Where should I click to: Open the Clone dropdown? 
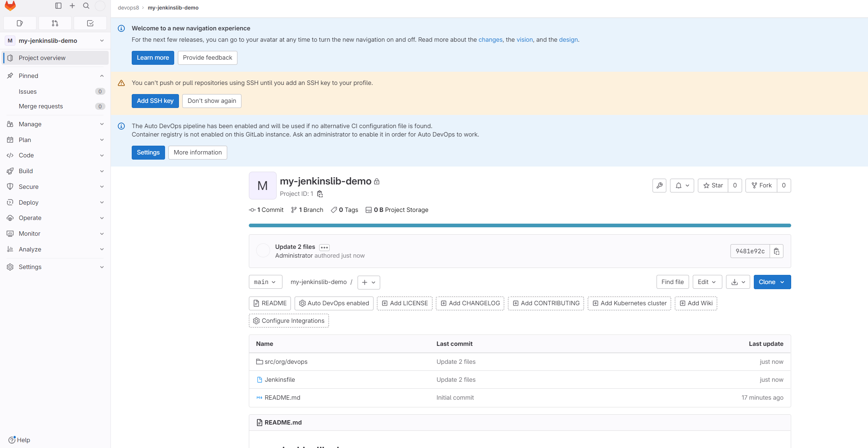(772, 282)
